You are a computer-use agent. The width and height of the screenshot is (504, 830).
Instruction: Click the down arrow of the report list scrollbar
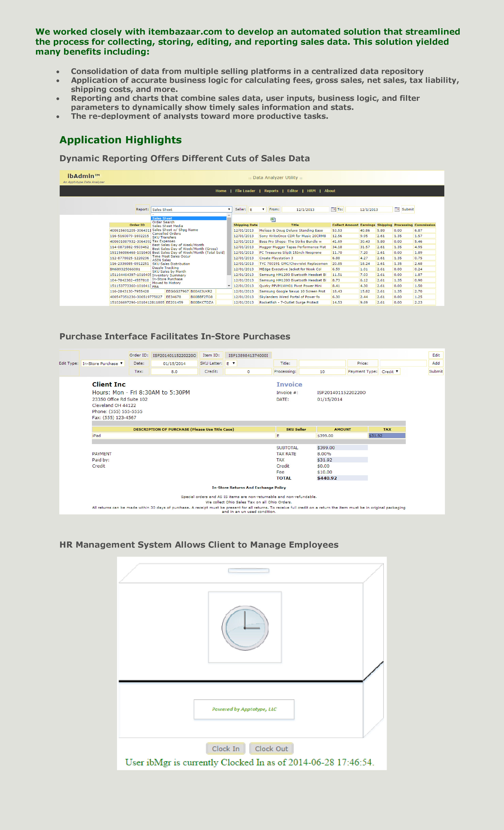pos(229,286)
